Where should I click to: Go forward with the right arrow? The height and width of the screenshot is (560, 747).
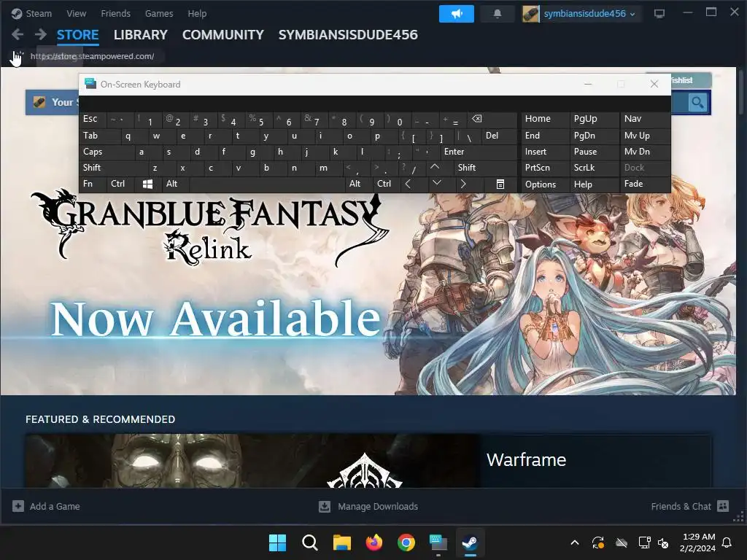tap(41, 34)
